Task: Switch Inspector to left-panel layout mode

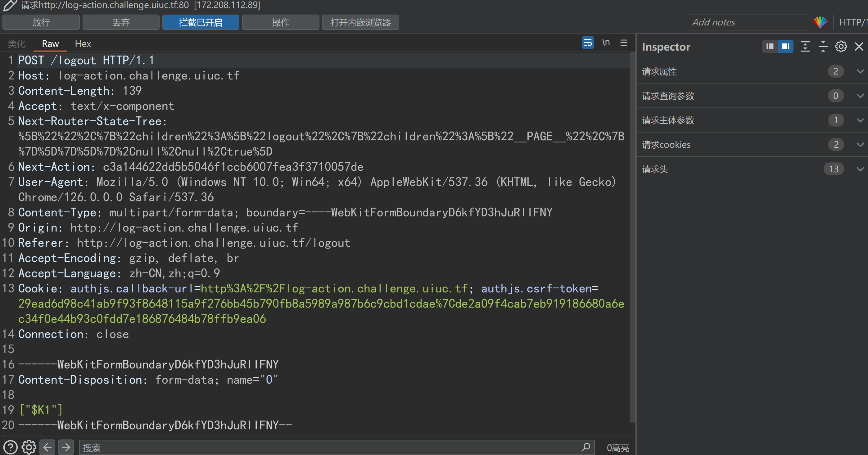Action: [770, 46]
